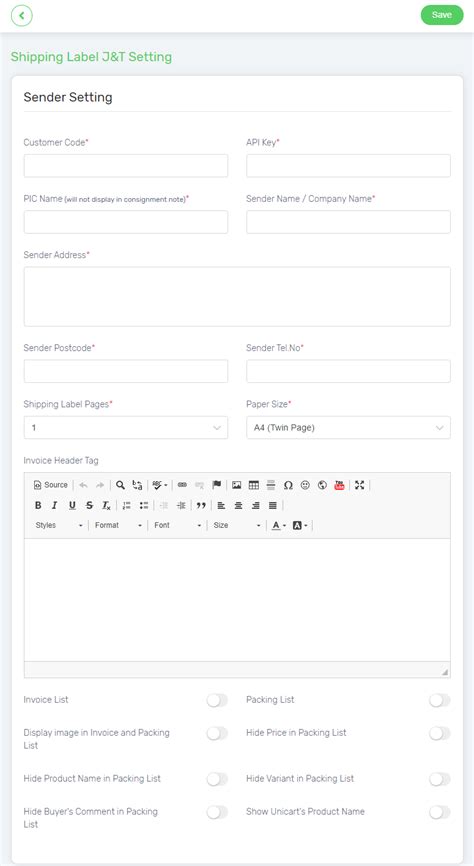Open the Font dropdown in the editor

click(177, 525)
